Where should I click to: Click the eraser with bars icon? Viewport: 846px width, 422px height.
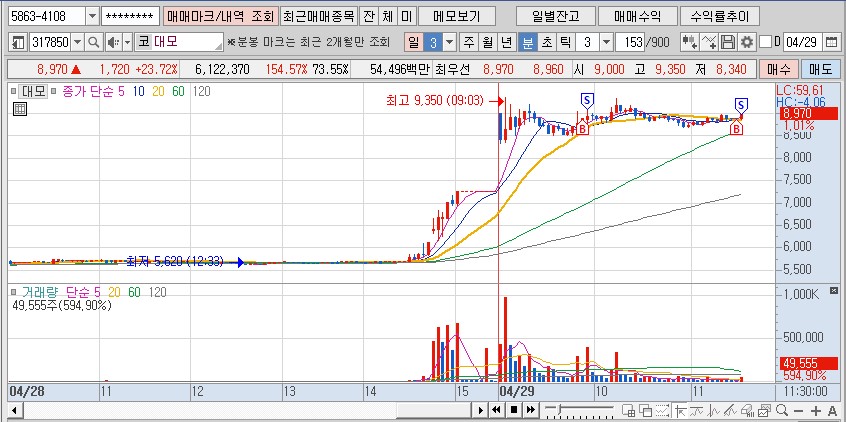[747, 410]
